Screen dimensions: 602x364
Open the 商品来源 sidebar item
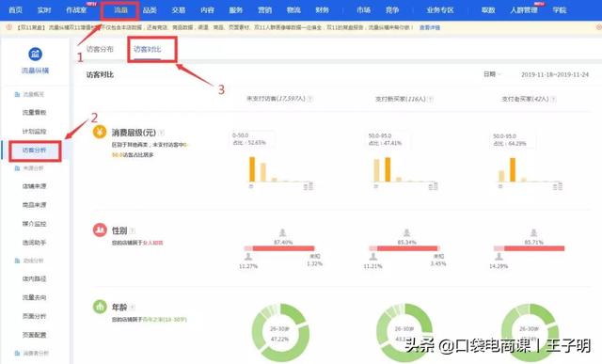34,205
